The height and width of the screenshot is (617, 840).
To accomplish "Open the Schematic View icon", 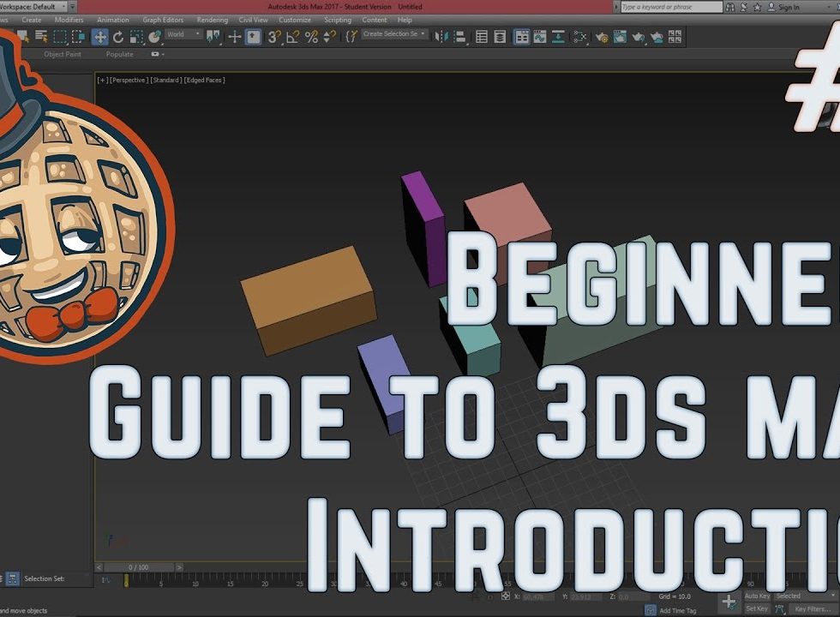I will click(x=558, y=37).
